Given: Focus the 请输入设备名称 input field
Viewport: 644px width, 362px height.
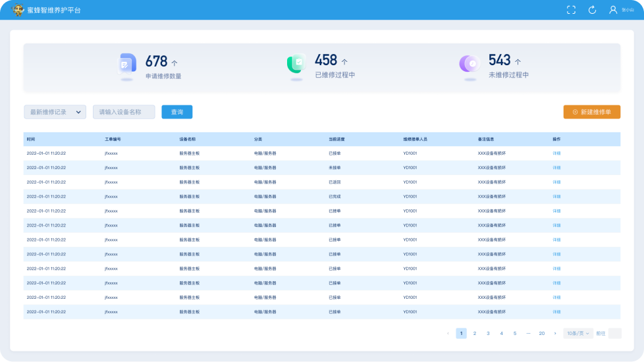Looking at the screenshot, I should [x=124, y=112].
